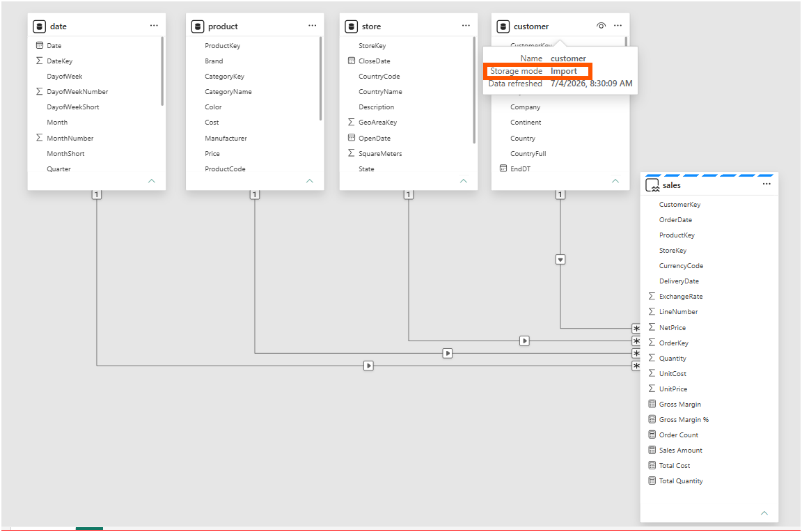802x532 pixels.
Task: Click the sales table header title
Action: pos(672,185)
